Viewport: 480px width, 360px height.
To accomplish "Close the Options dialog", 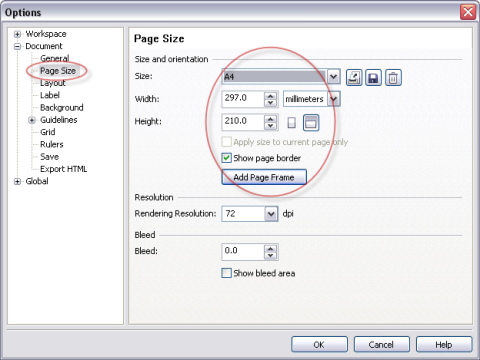I will [468, 12].
